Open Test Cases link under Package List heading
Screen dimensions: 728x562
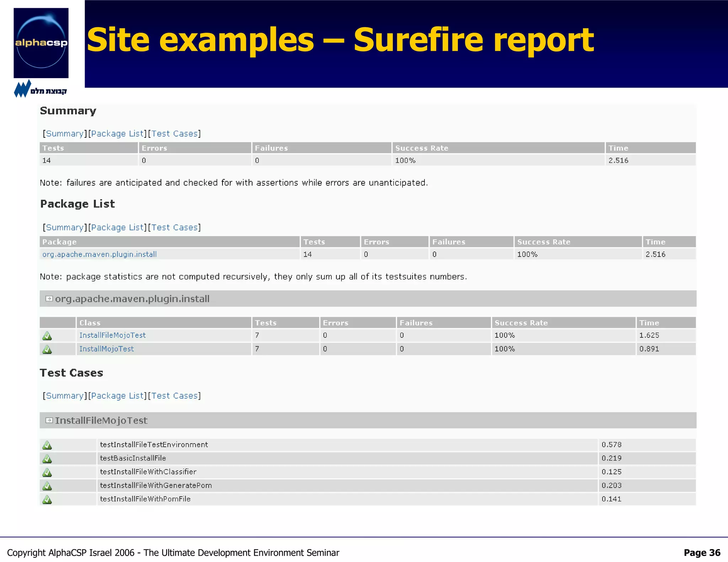coord(174,227)
